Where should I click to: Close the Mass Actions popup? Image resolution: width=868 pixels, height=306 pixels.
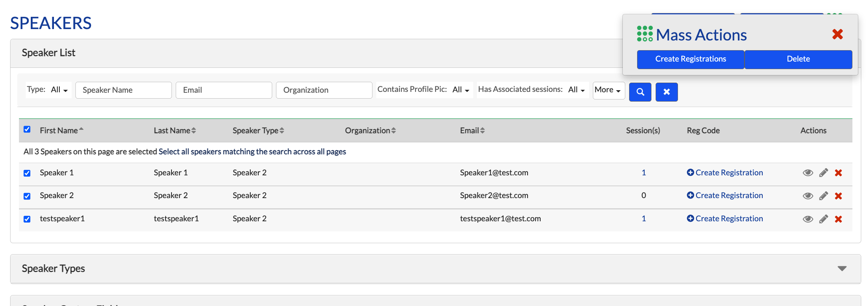pyautogui.click(x=837, y=34)
